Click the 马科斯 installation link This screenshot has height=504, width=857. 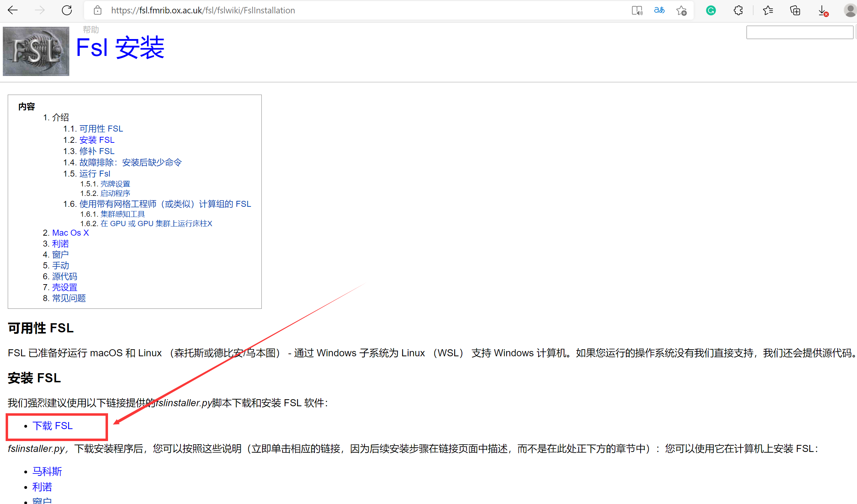click(47, 471)
